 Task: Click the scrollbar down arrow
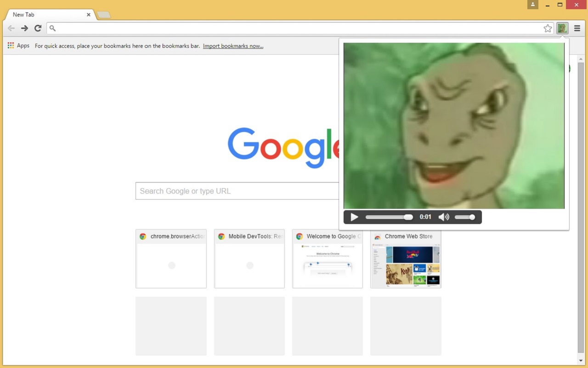581,360
